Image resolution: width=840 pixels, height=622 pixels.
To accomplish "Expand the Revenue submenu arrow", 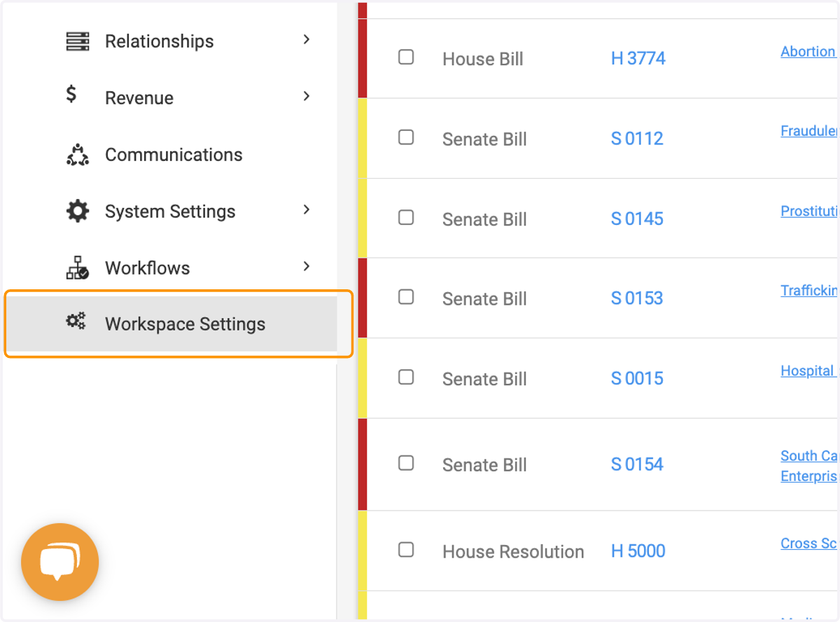I will [306, 96].
